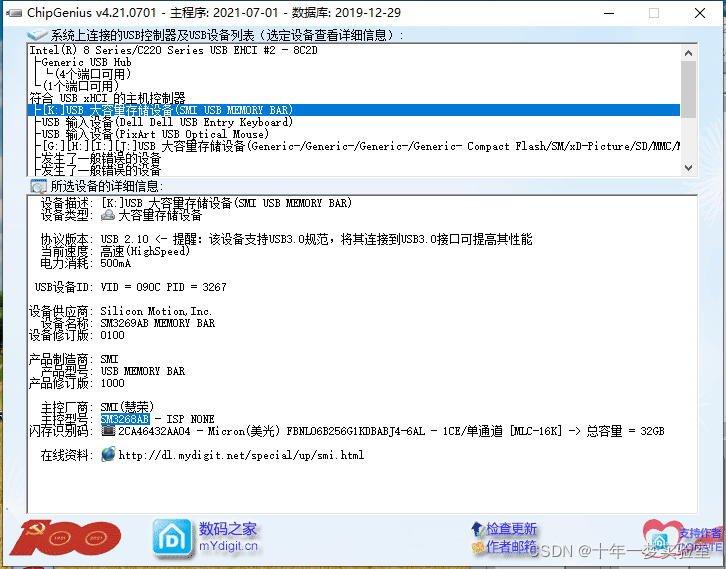Viewport: 726px width, 569px height.
Task: Click the 500mA power consumption value
Action: coord(116,263)
